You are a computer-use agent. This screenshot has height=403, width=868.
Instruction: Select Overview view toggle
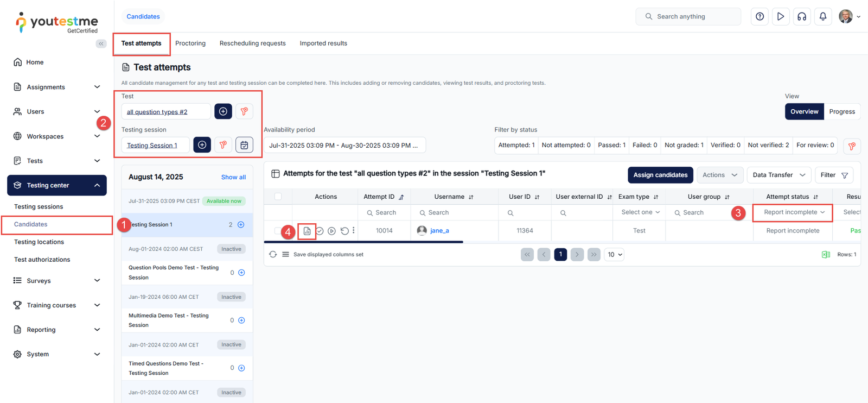(804, 111)
